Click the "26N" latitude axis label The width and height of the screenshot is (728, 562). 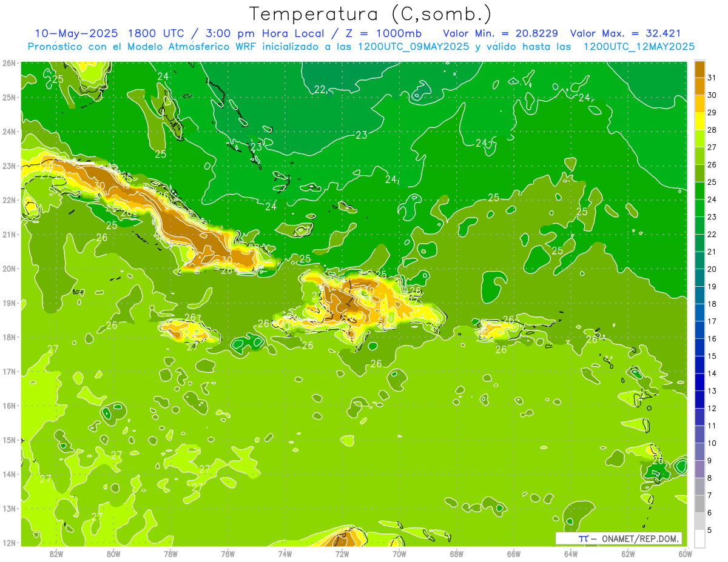pos(9,63)
